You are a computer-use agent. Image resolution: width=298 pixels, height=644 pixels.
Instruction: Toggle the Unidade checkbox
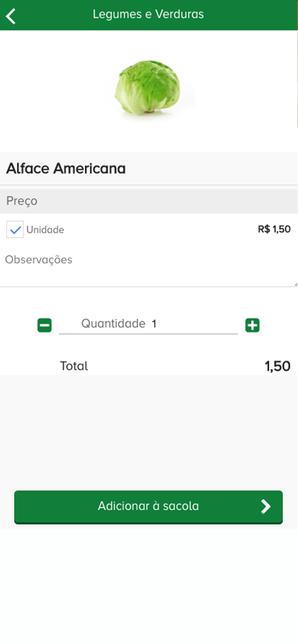[15, 230]
